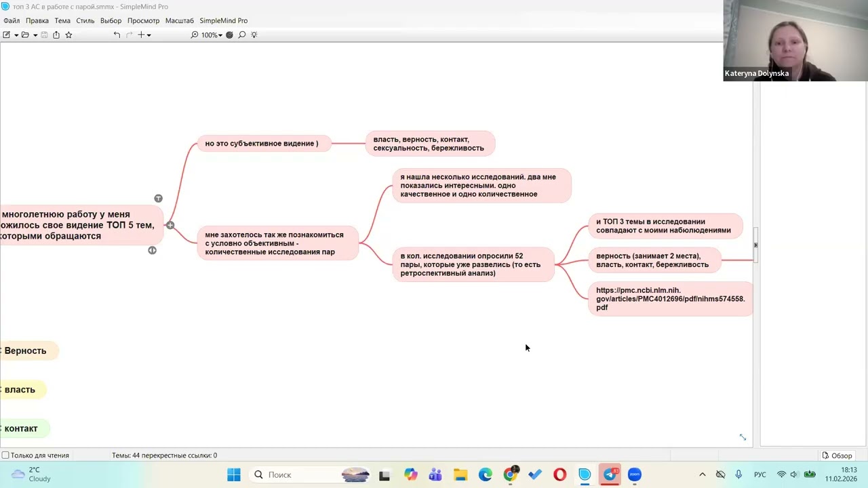This screenshot has width=868, height=488.
Task: Click the plus add-child handle on selected topic
Action: pyautogui.click(x=170, y=224)
